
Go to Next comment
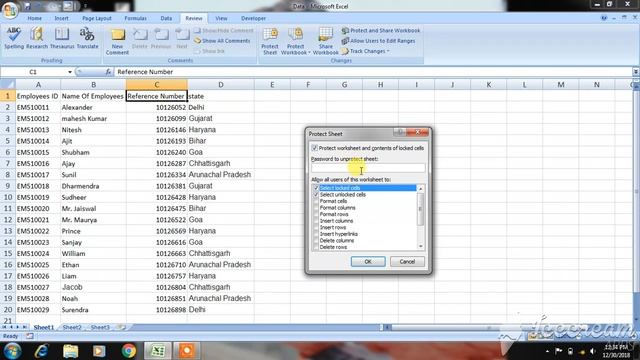182,39
